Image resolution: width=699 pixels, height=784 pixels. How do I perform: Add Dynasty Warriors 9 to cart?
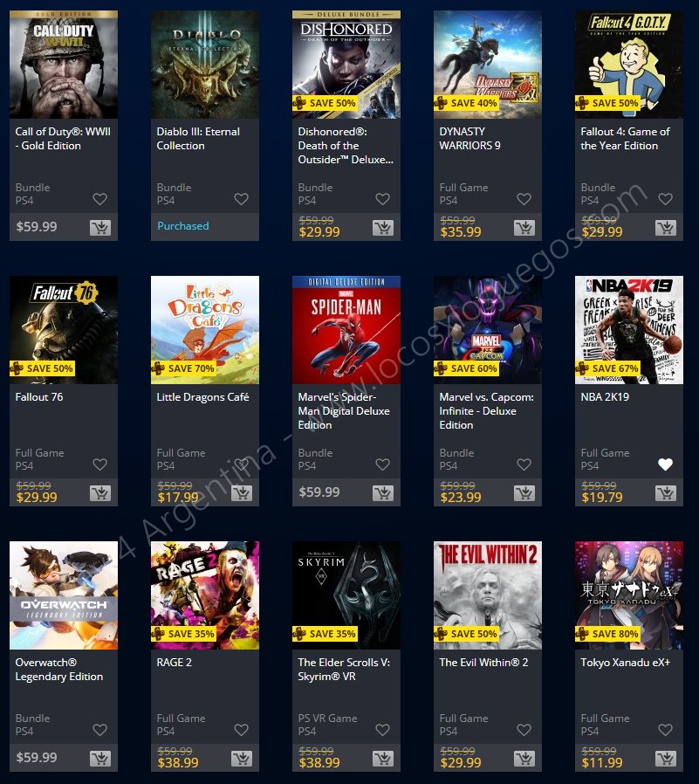[524, 228]
